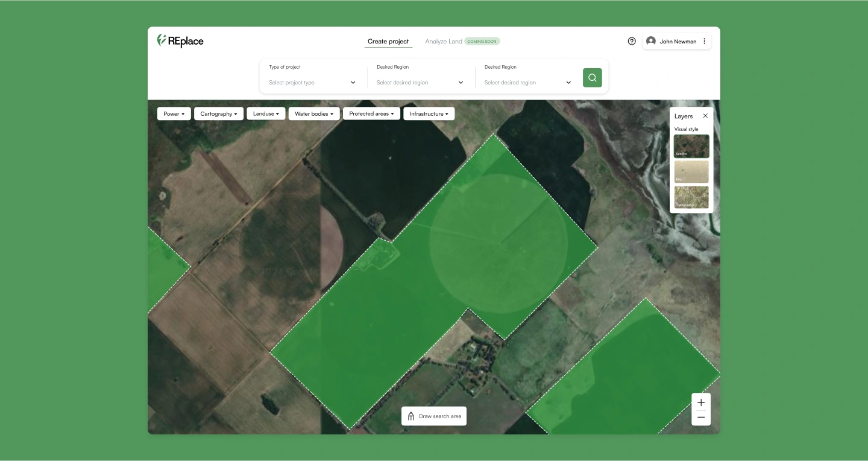This screenshot has width=868, height=461.
Task: Click the fence icon in Draw search area
Action: coord(411,416)
